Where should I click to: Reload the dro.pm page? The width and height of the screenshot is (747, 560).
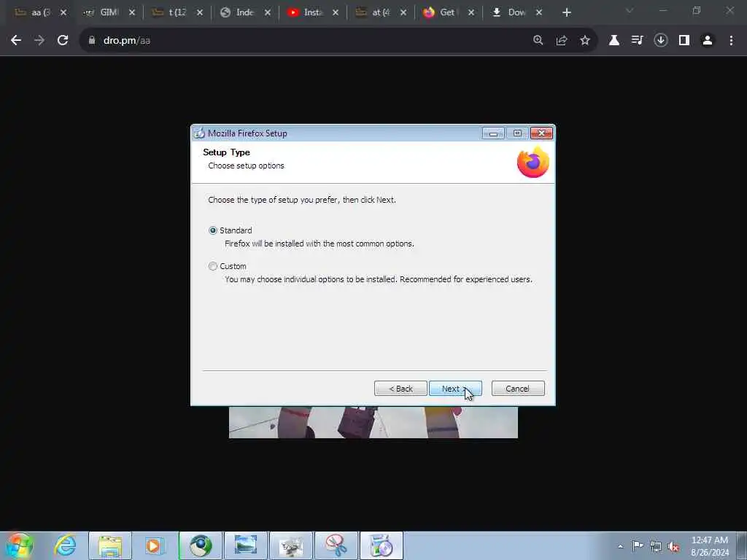point(63,41)
